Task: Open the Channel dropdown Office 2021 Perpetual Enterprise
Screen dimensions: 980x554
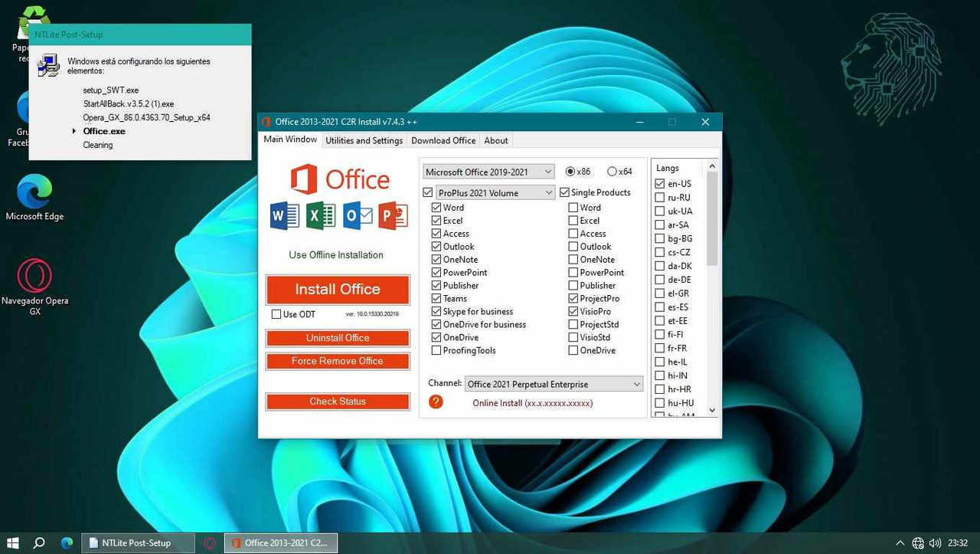Action: tap(554, 384)
